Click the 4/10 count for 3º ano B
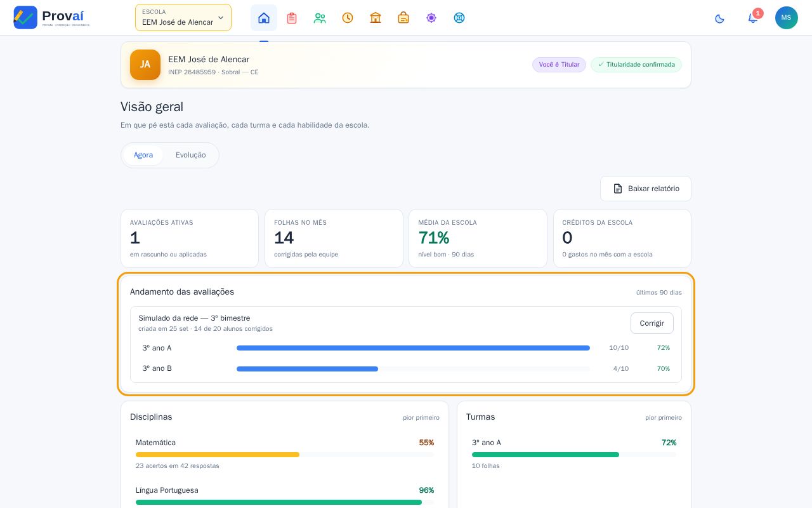 (620, 369)
